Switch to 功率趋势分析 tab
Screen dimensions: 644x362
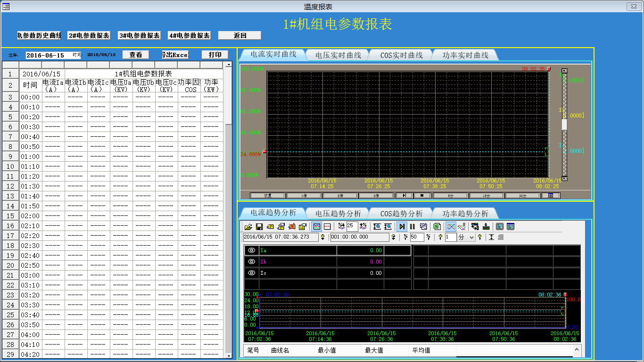pyautogui.click(x=464, y=214)
